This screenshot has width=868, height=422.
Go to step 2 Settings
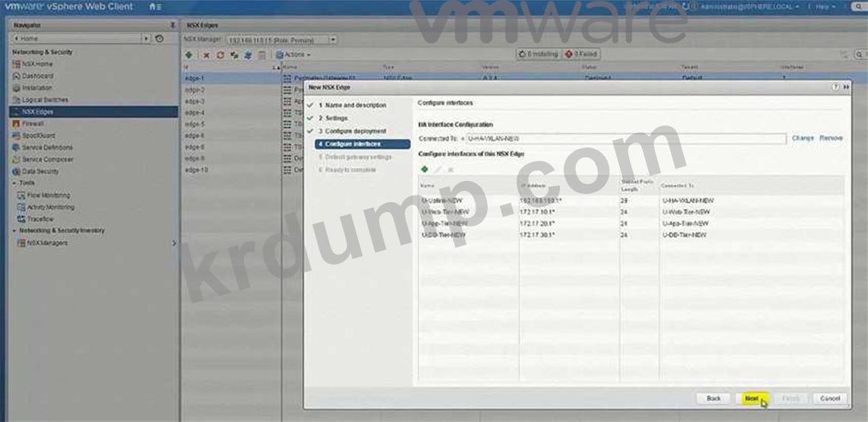(x=332, y=119)
